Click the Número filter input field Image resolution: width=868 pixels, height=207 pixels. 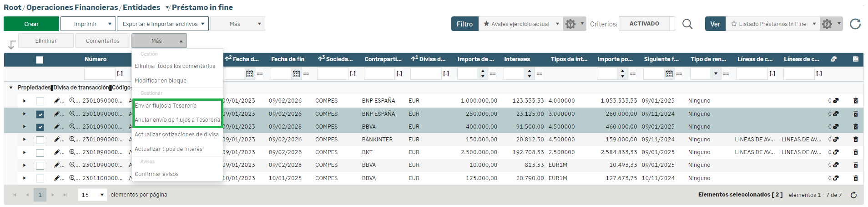100,73
